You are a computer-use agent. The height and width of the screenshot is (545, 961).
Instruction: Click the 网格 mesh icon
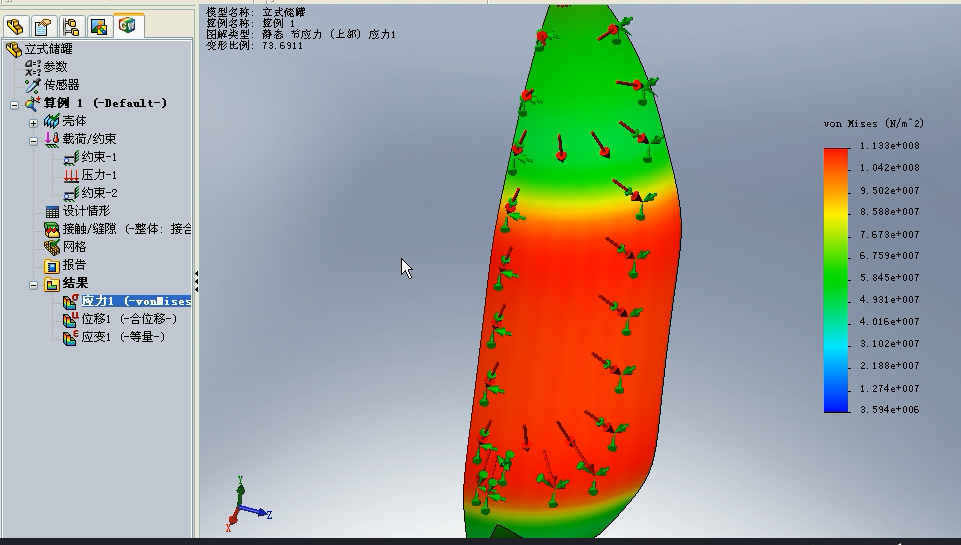pos(51,247)
